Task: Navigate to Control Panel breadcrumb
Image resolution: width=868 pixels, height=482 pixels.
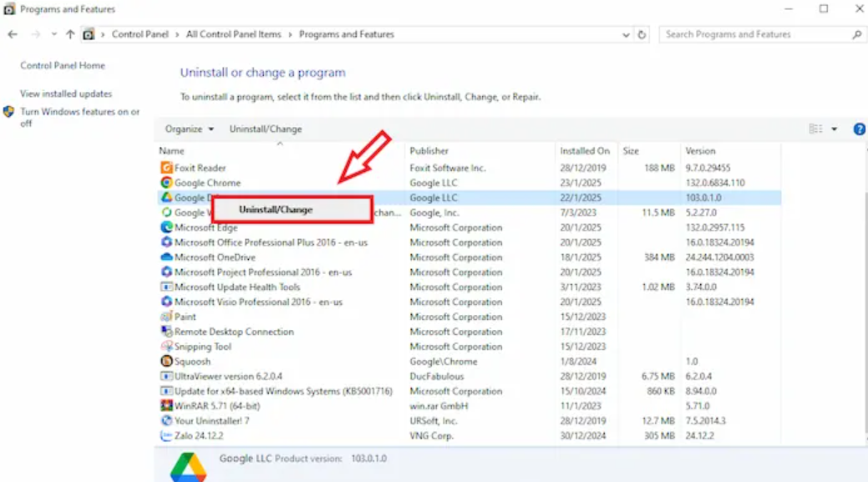Action: (140, 34)
